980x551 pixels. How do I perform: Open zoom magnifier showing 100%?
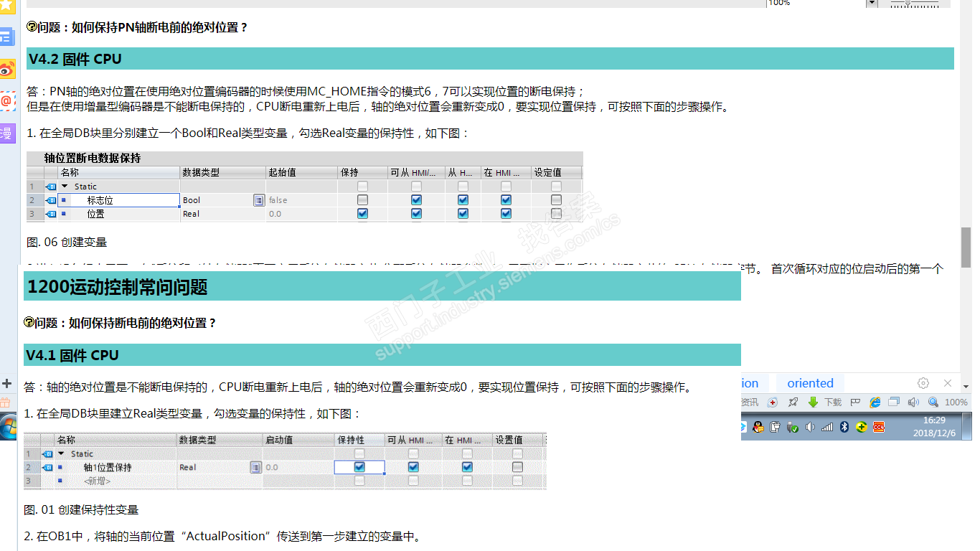(933, 402)
